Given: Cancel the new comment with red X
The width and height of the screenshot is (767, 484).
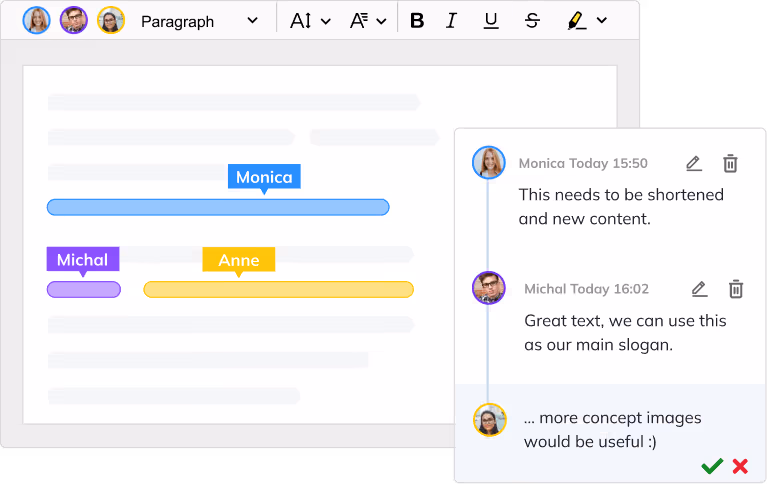Looking at the screenshot, I should (740, 466).
